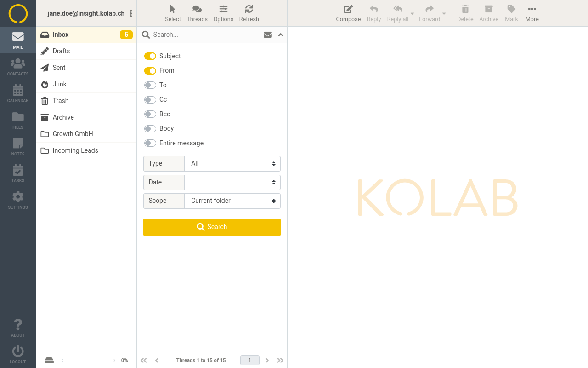The width and height of the screenshot is (588, 368).
Task: Disable the From search toggle
Action: coord(150,70)
